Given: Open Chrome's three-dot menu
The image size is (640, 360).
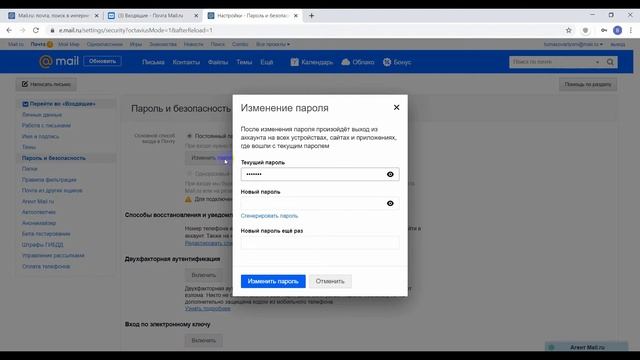Looking at the screenshot, I should [631, 30].
